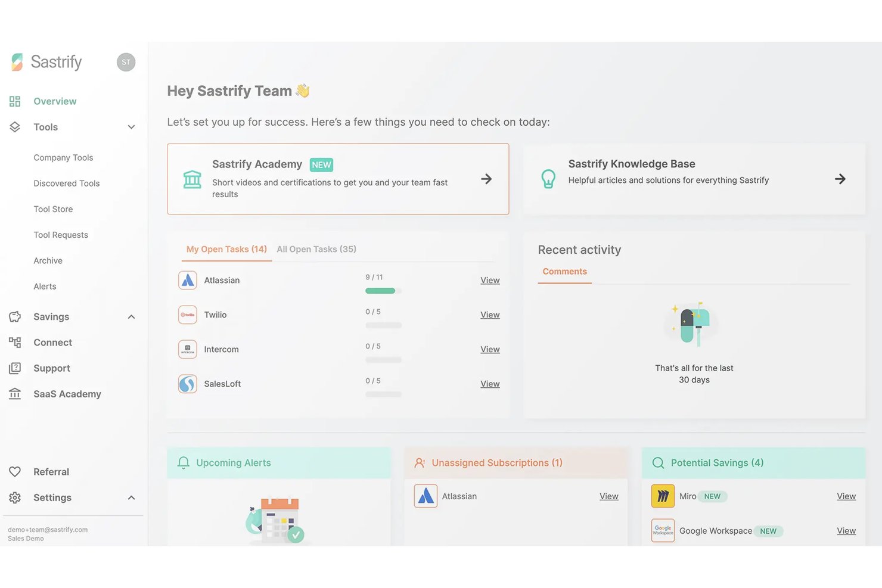Click the Sastrify Academy arrow

(486, 179)
